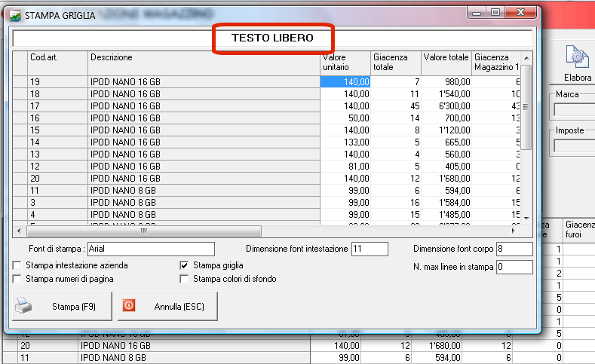Click the grid vertical scrollbar down arrow
This screenshot has height=364, width=595.
coord(526,218)
